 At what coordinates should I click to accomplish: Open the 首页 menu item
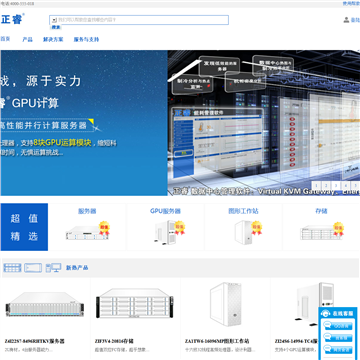coord(5,39)
